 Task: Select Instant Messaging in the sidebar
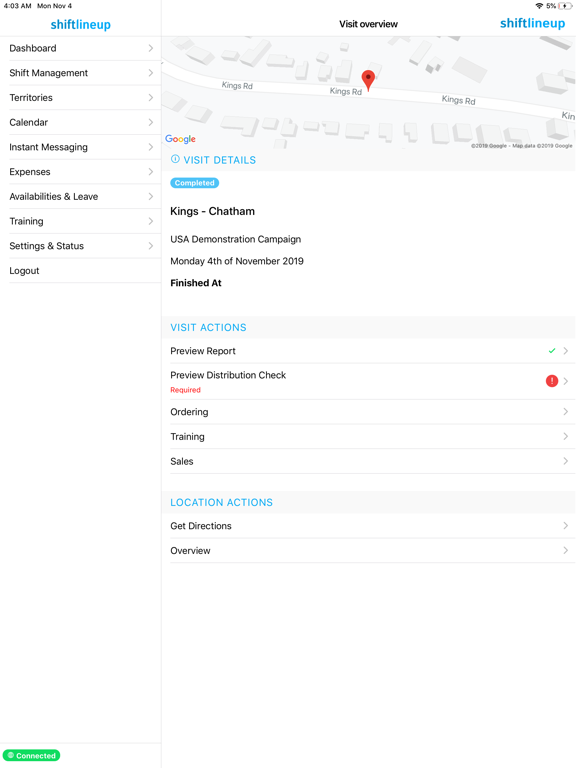click(81, 147)
